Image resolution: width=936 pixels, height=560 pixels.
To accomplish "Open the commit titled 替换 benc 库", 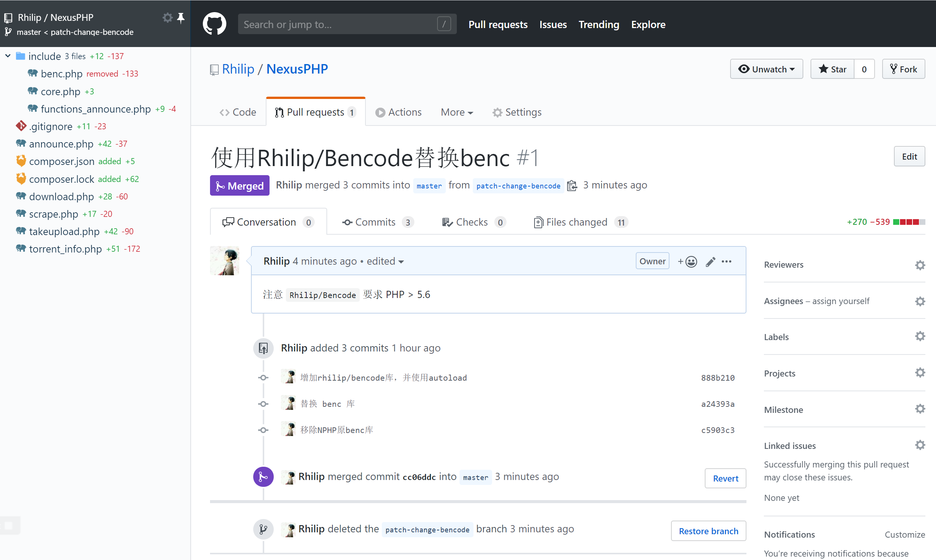I will (x=328, y=404).
